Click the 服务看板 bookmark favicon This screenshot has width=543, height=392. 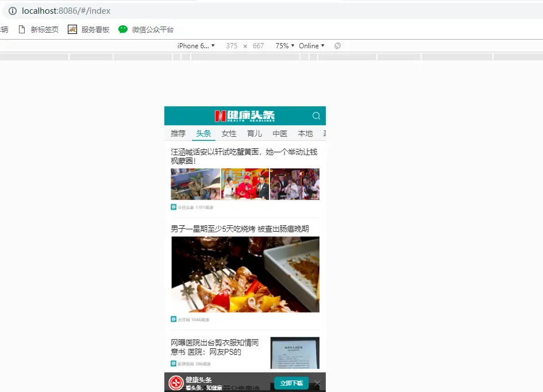[72, 29]
